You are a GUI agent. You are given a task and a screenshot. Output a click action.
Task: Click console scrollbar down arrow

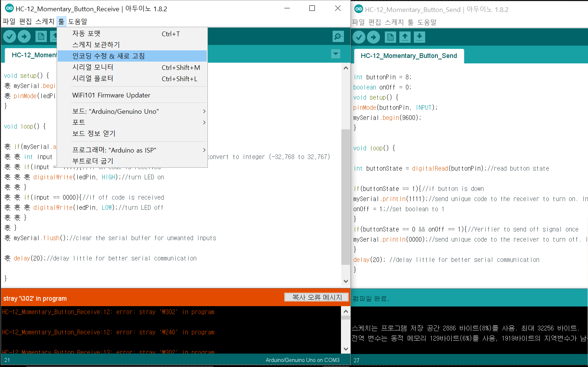click(x=346, y=349)
